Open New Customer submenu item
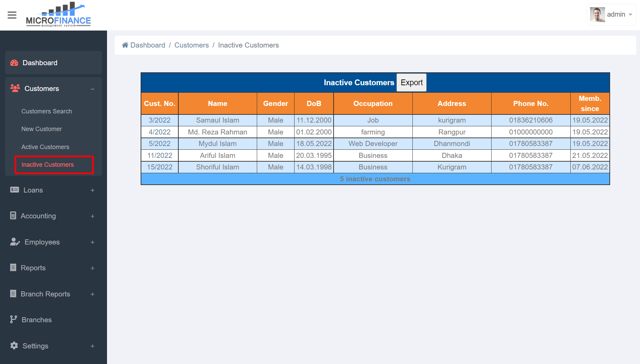This screenshot has height=364, width=640. (41, 129)
